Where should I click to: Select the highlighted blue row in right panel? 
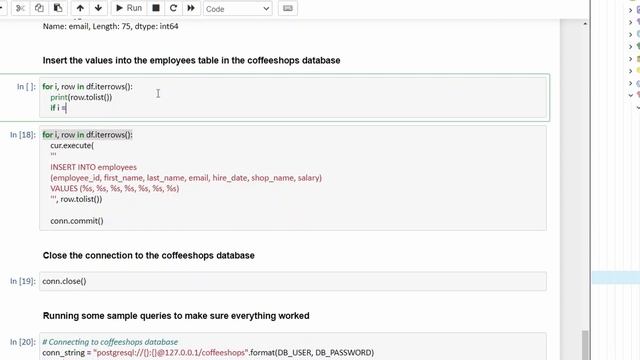coord(616,278)
